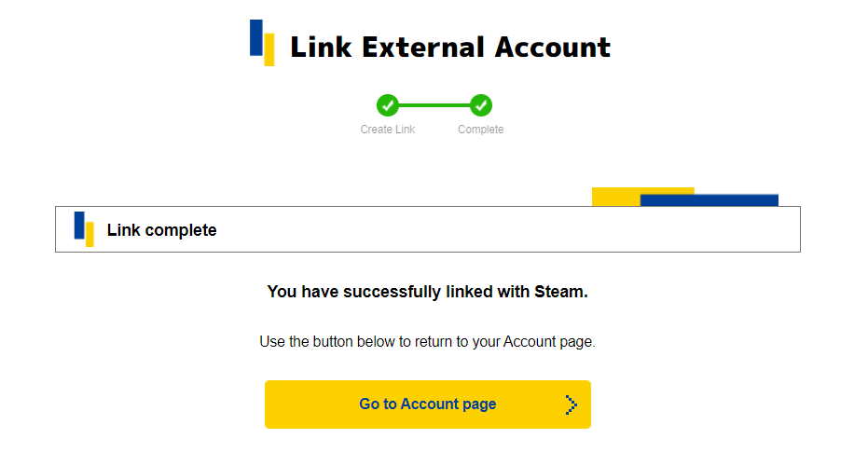Screen dimensions: 868x466
Task: Click the Link complete section header
Action: tap(427, 229)
